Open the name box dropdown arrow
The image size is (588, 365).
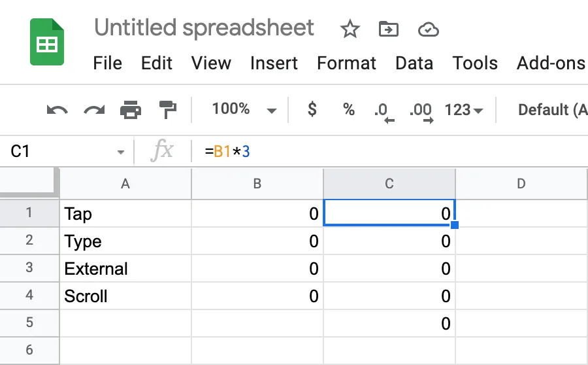120,152
